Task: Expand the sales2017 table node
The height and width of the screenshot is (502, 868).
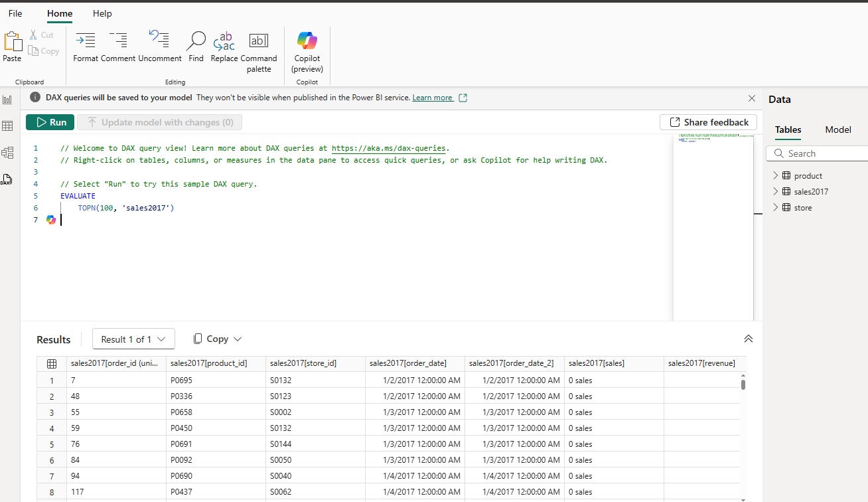Action: (775, 192)
